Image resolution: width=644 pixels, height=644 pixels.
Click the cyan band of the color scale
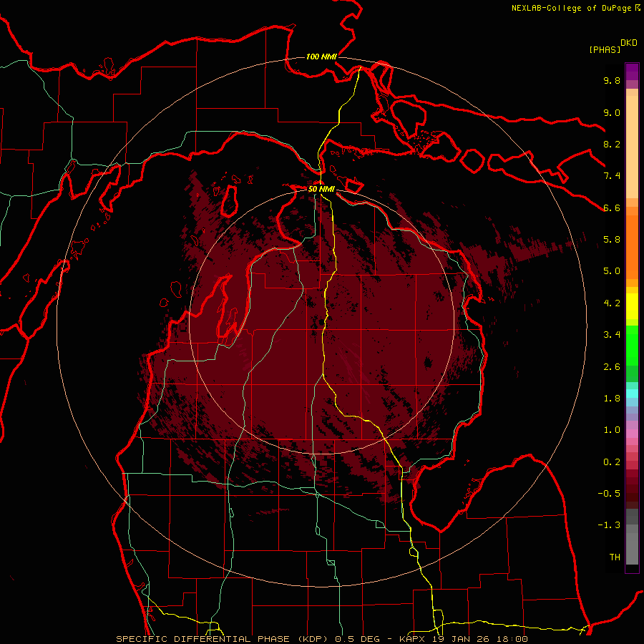pos(632,393)
